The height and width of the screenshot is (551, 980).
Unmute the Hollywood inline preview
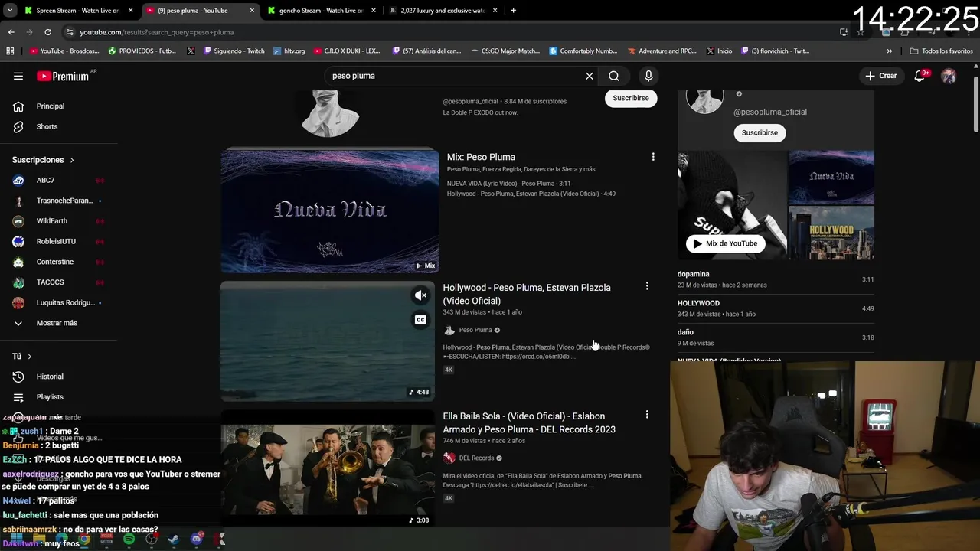pyautogui.click(x=420, y=295)
